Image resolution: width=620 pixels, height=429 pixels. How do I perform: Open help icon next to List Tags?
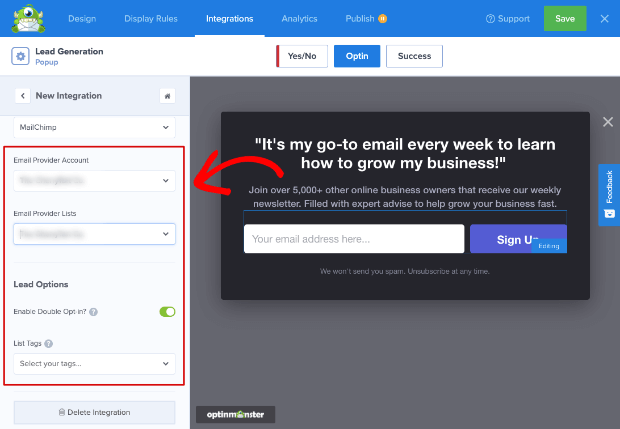click(49, 344)
